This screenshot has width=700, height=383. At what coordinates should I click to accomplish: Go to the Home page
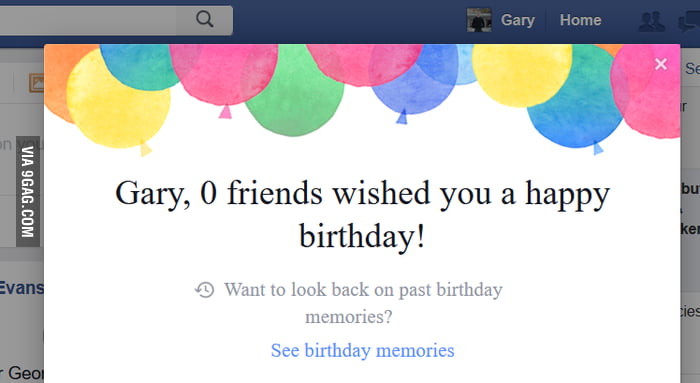click(x=580, y=20)
